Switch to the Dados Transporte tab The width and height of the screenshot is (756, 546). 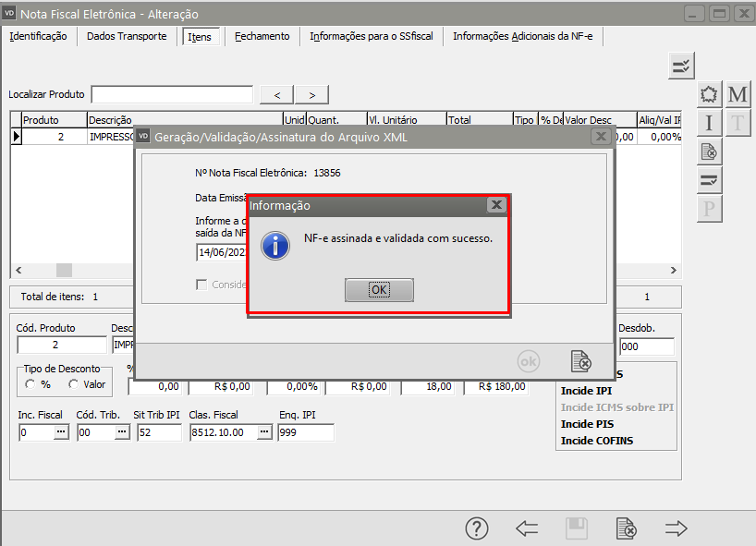click(127, 36)
